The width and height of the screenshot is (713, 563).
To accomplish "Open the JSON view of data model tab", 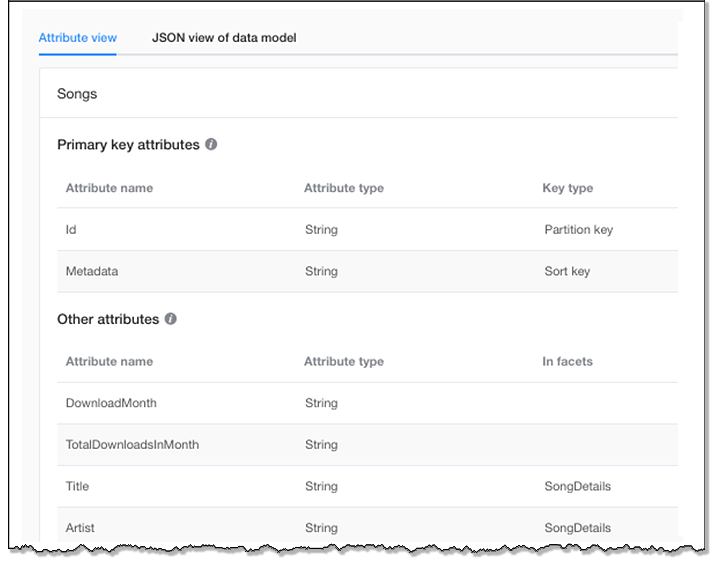I will tap(224, 38).
